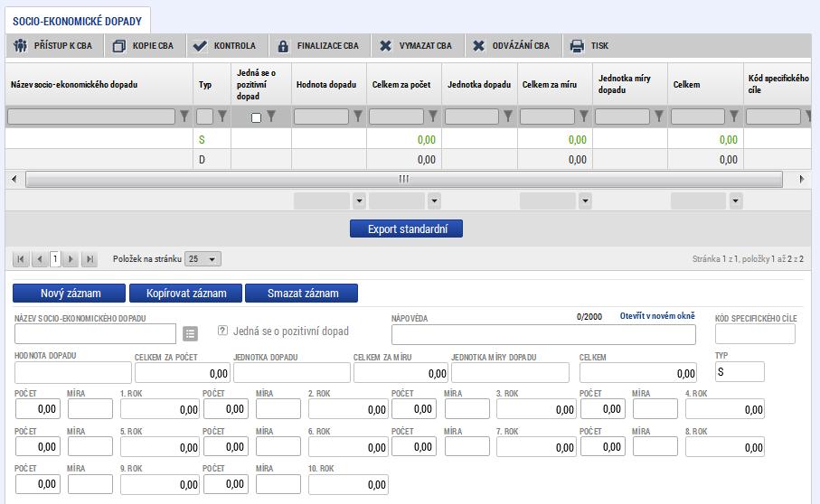Focus the Nápověda text field

543,334
